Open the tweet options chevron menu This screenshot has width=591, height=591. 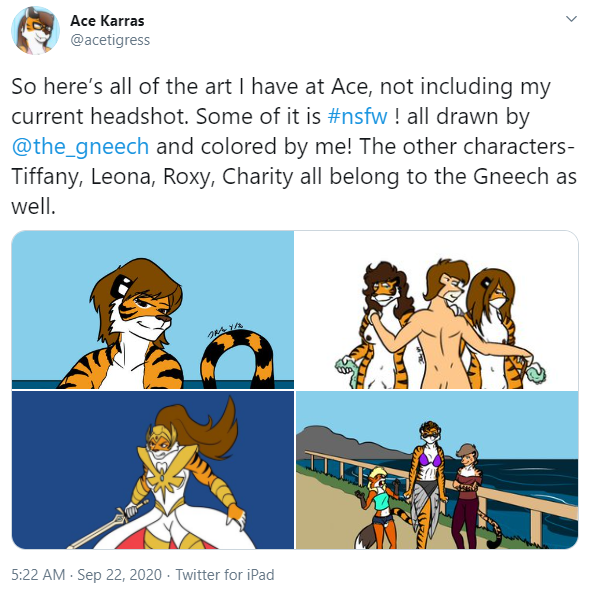[x=571, y=19]
